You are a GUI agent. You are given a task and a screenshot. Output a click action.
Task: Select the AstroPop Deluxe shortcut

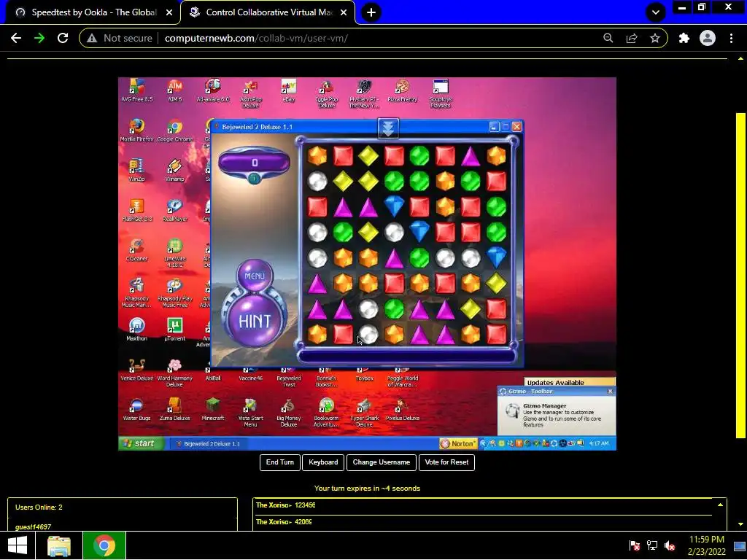[251, 93]
